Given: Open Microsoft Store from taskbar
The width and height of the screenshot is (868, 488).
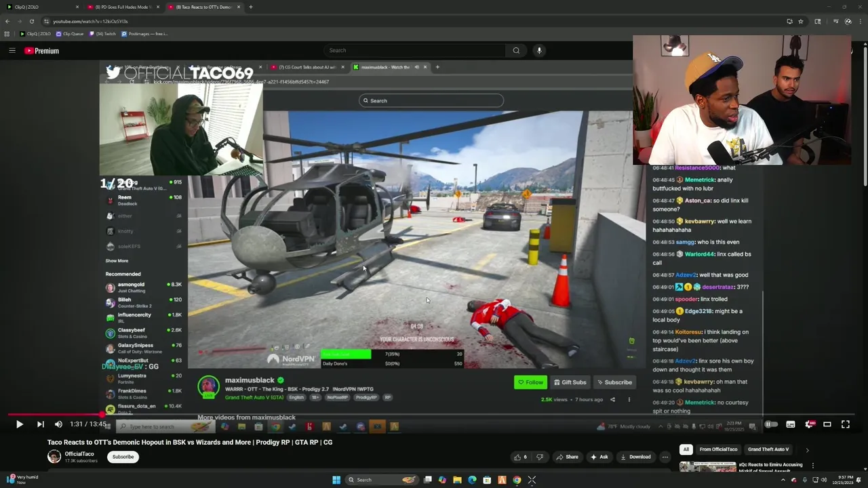Looking at the screenshot, I should coord(488,480).
